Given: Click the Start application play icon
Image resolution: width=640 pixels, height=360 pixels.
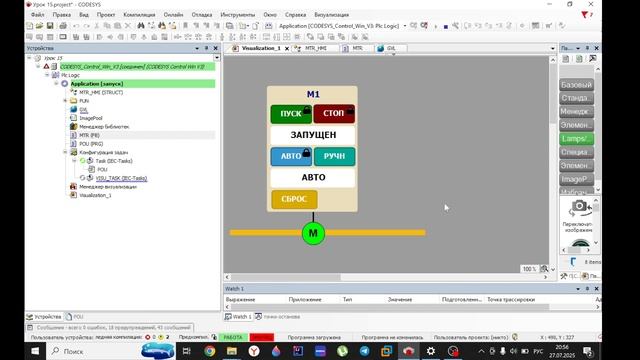Looking at the screenshot, I should [436, 26].
